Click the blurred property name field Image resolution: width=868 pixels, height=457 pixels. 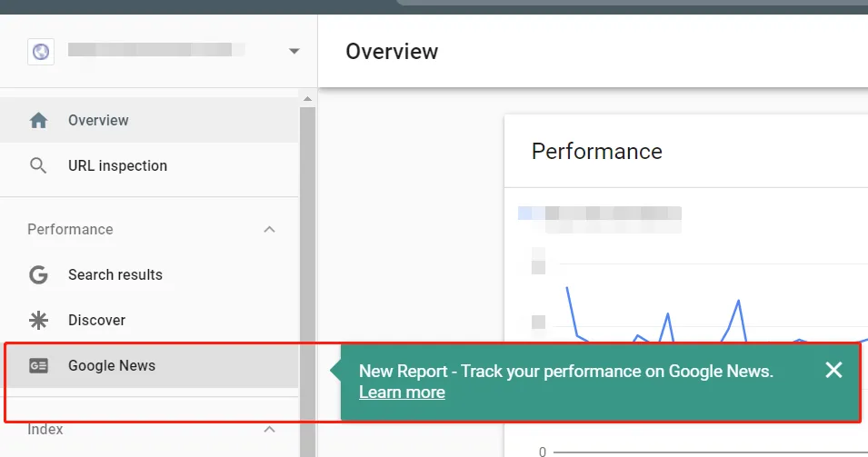click(x=156, y=50)
